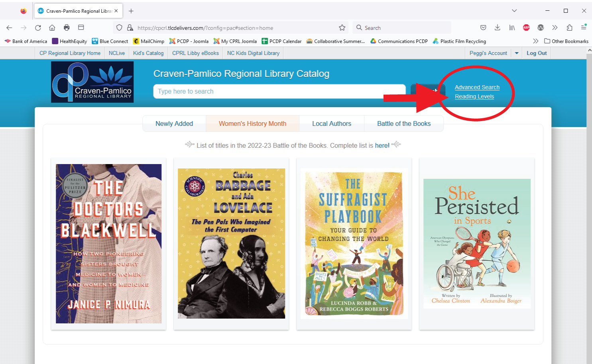Click the Craven-Pamlico Regional Library logo
Screen dimensions: 592x364
[x=92, y=82]
